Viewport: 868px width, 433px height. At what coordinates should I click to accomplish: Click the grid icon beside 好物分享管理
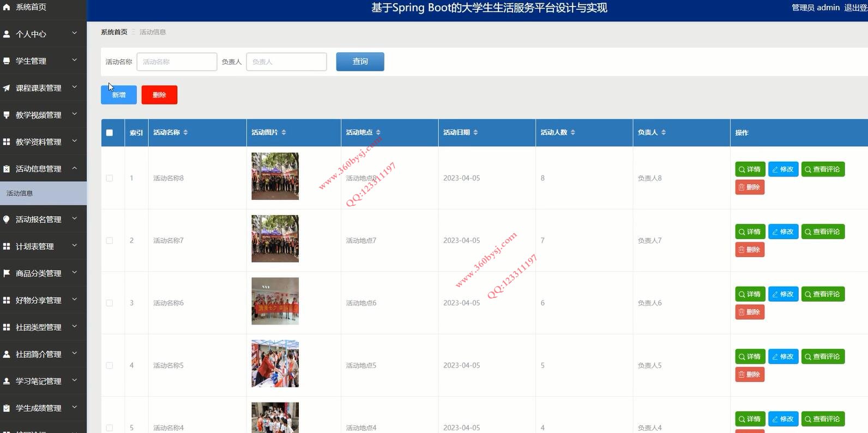7,300
